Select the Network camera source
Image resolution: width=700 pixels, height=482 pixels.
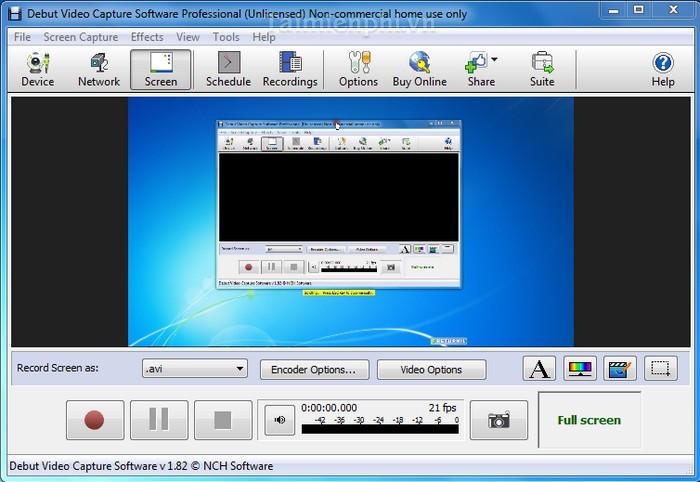pos(99,70)
